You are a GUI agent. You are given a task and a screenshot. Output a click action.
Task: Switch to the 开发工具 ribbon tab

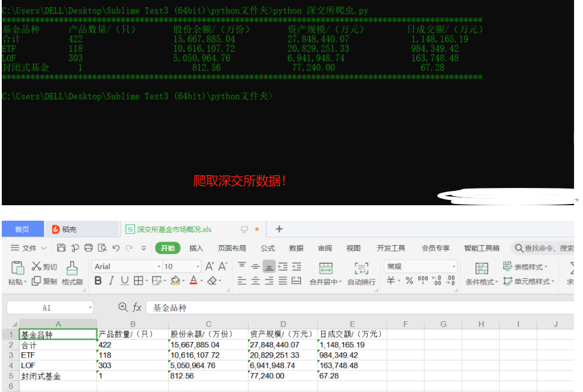391,248
